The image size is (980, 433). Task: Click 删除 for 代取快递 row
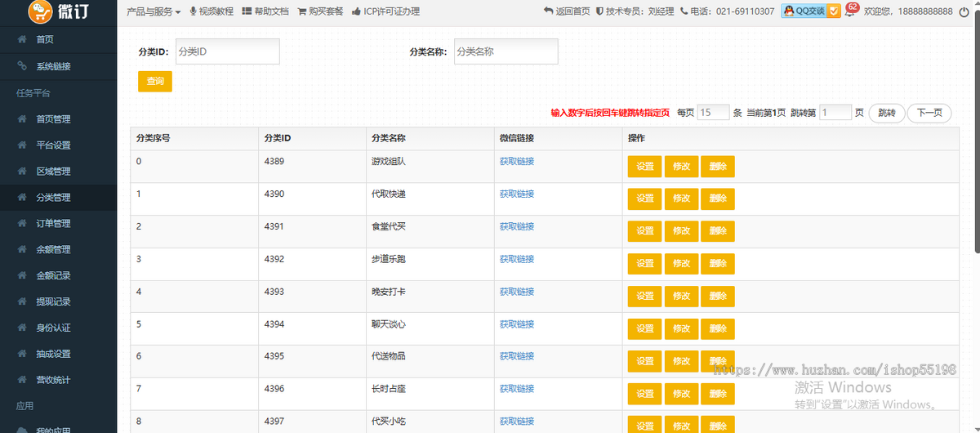pos(718,199)
